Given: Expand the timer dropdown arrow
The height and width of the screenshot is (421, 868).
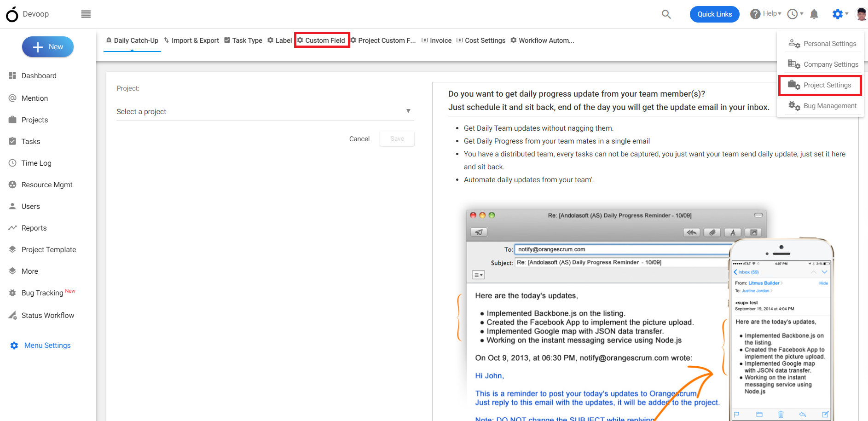Looking at the screenshot, I should click(802, 14).
